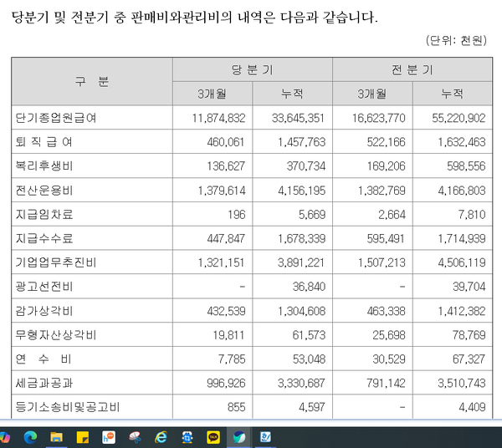
Task: Click the value 3,510,743
Action: pyautogui.click(x=462, y=383)
